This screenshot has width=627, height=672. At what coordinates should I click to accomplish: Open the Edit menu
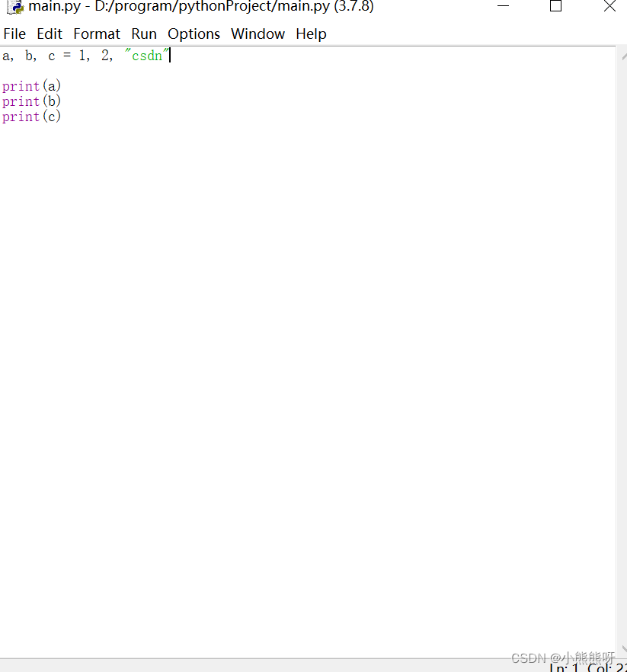[x=50, y=34]
